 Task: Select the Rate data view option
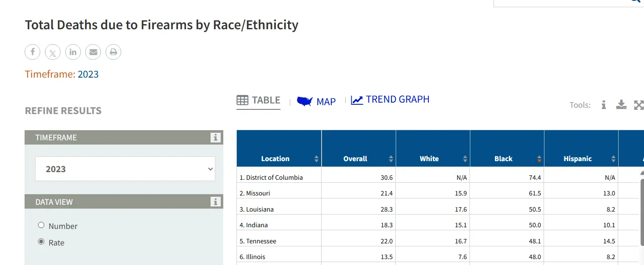coord(41,242)
